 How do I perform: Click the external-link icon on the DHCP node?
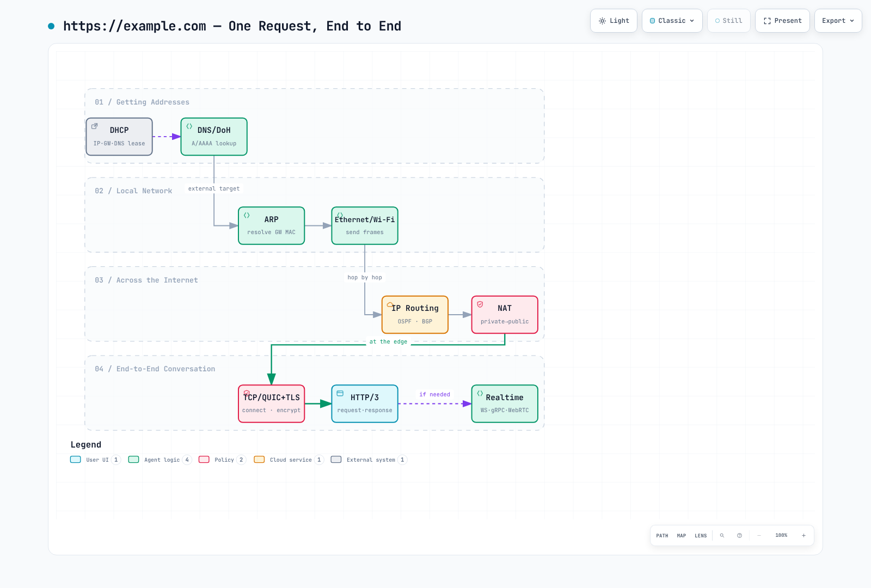click(94, 126)
